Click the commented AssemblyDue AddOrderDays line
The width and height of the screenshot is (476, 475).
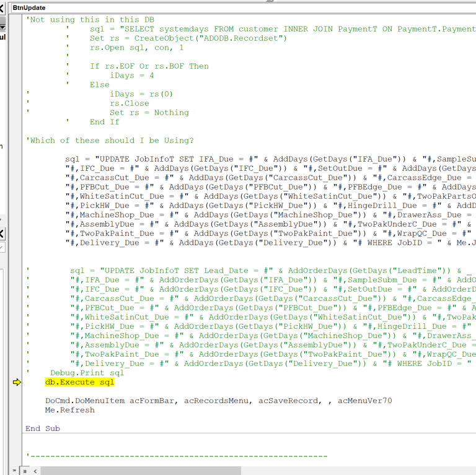click(x=273, y=345)
